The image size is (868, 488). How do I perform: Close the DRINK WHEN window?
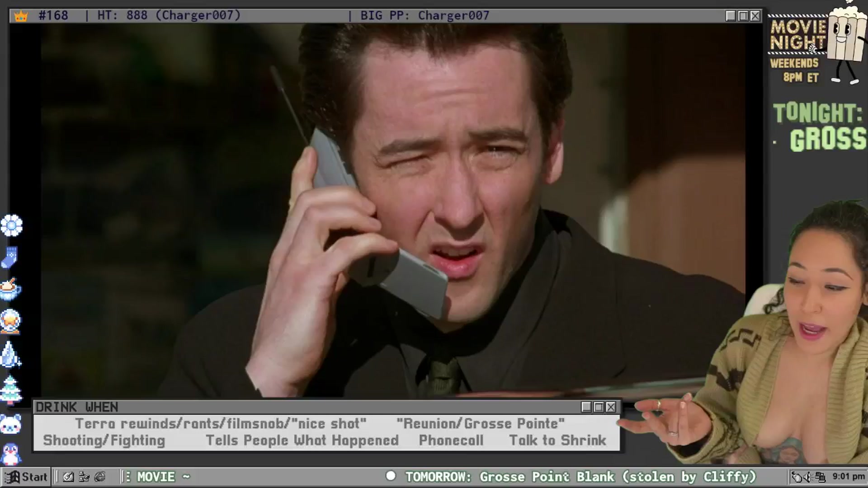tap(611, 407)
